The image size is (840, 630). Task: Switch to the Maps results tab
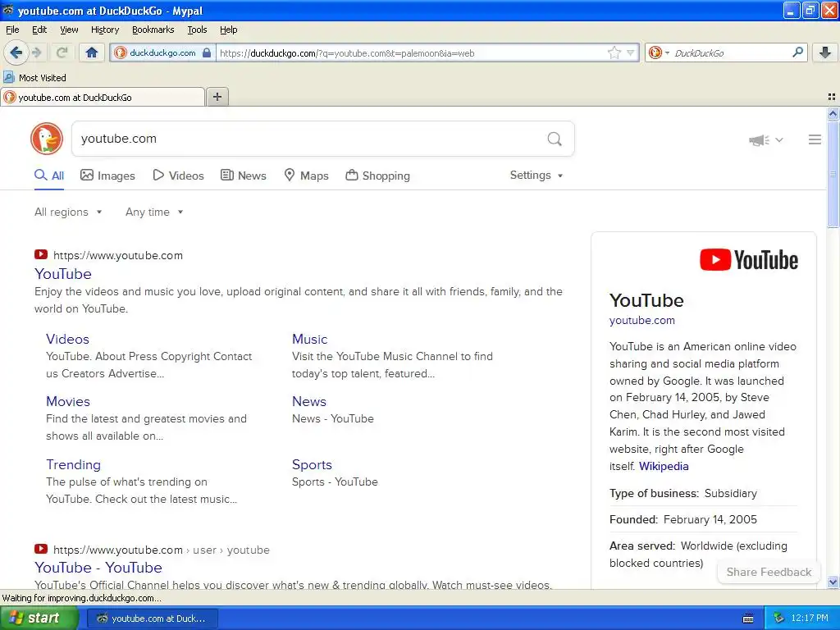coord(306,176)
